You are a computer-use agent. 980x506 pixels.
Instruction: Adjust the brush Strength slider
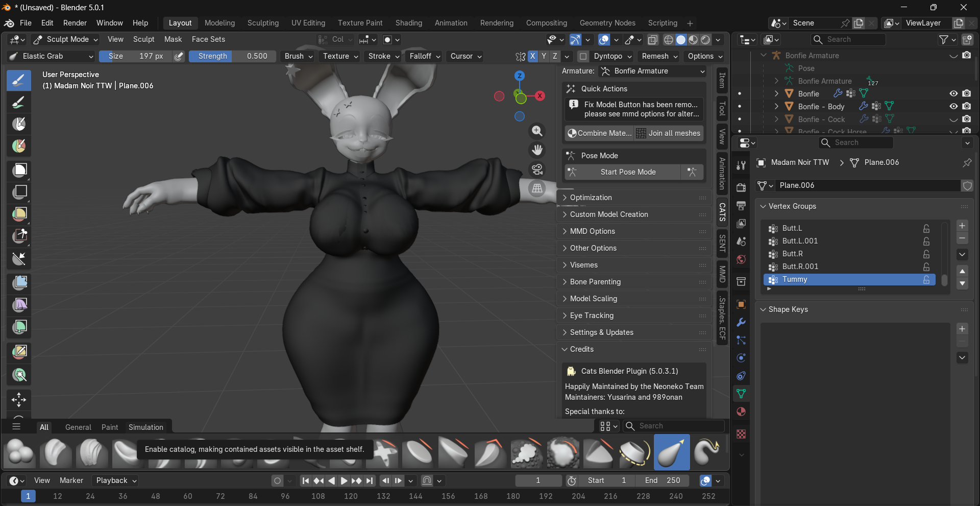[x=232, y=56]
